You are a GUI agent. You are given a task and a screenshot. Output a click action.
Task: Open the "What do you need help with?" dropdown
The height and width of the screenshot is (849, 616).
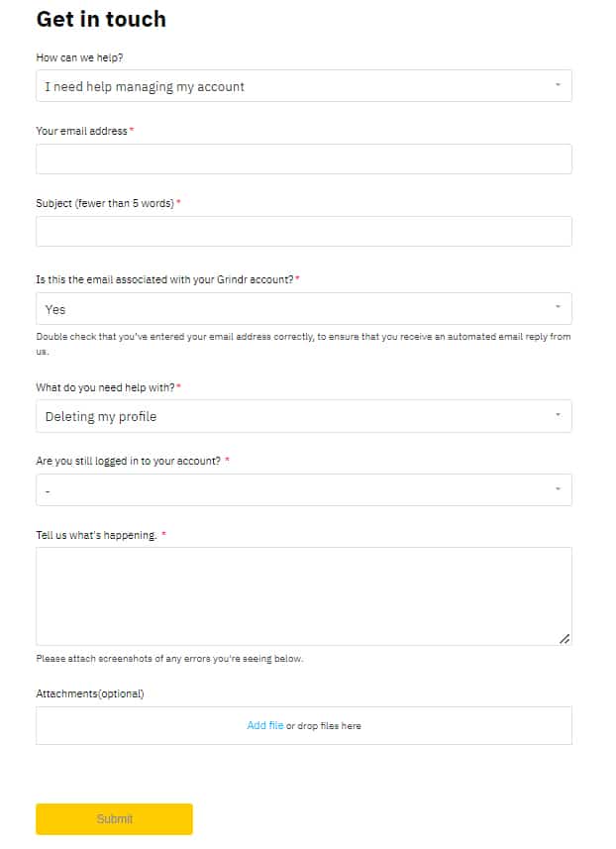[303, 415]
